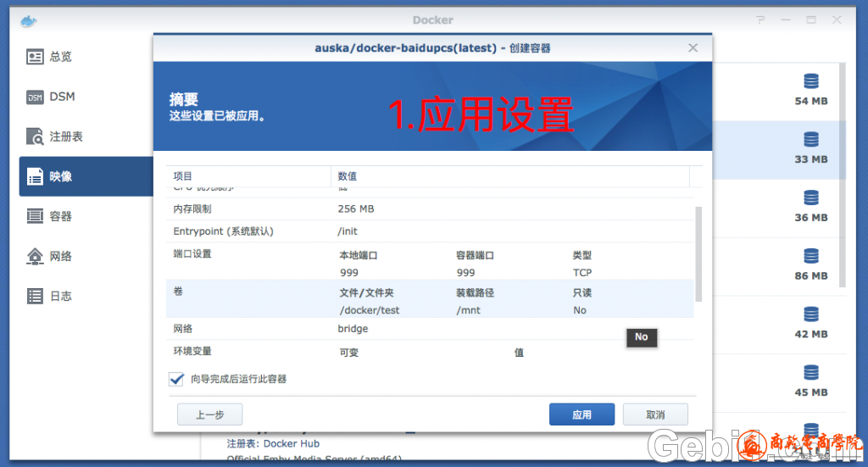Click the DSM sidebar icon
The width and height of the screenshot is (868, 467).
(35, 97)
